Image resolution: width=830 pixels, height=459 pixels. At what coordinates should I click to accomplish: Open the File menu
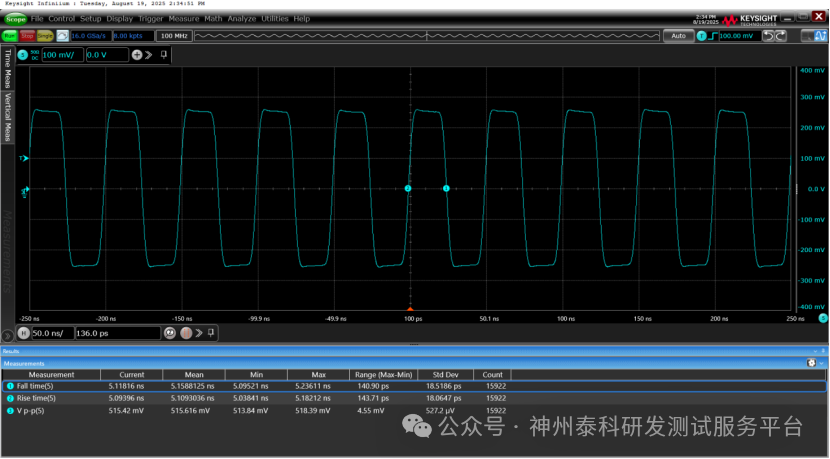click(37, 19)
